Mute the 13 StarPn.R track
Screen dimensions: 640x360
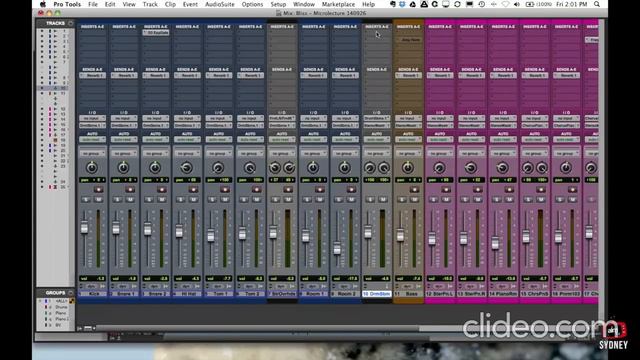point(478,200)
